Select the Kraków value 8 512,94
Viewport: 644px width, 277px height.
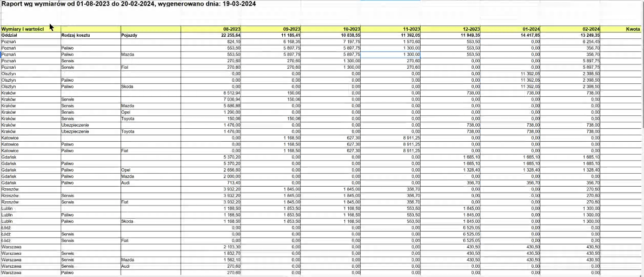211,93
